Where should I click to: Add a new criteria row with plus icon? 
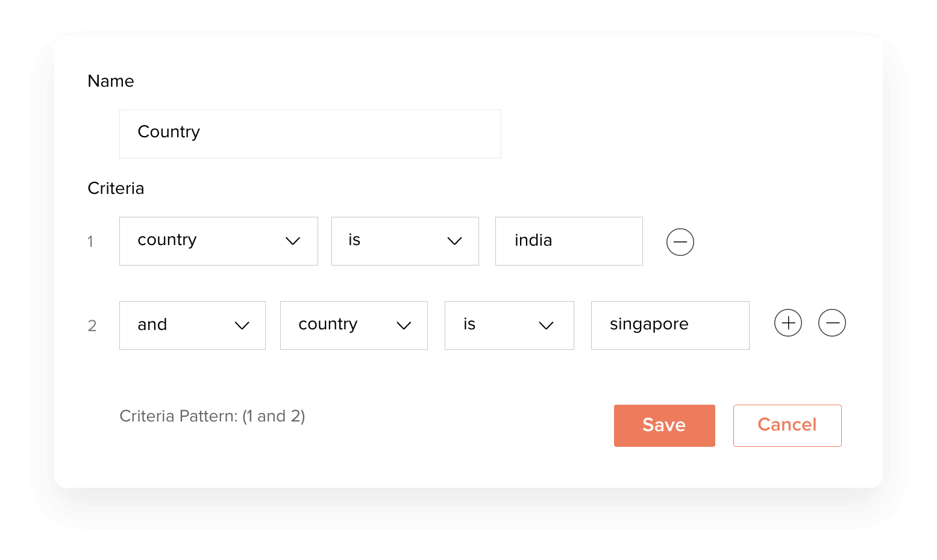pyautogui.click(x=788, y=323)
